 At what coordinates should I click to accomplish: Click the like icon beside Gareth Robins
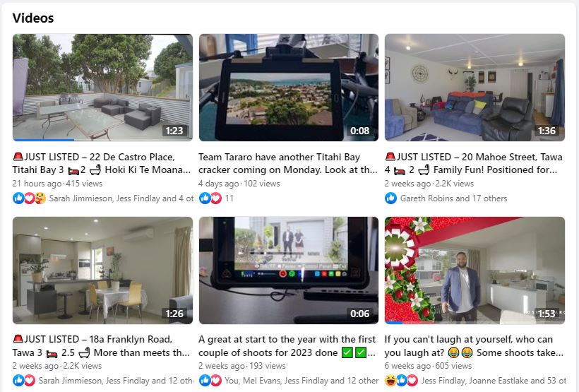pos(390,198)
